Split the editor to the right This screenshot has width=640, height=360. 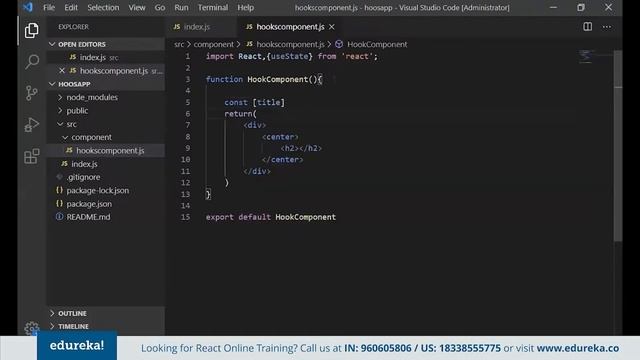pos(587,27)
